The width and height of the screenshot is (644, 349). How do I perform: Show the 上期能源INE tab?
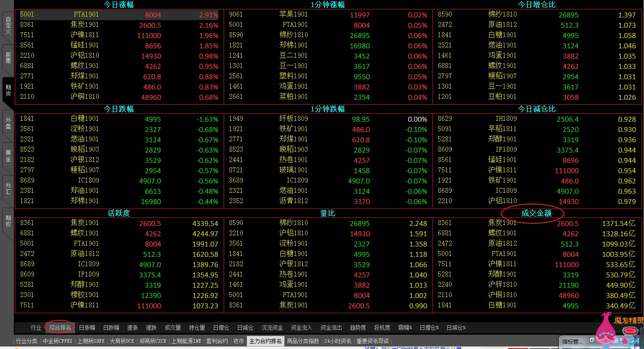pyautogui.click(x=186, y=341)
